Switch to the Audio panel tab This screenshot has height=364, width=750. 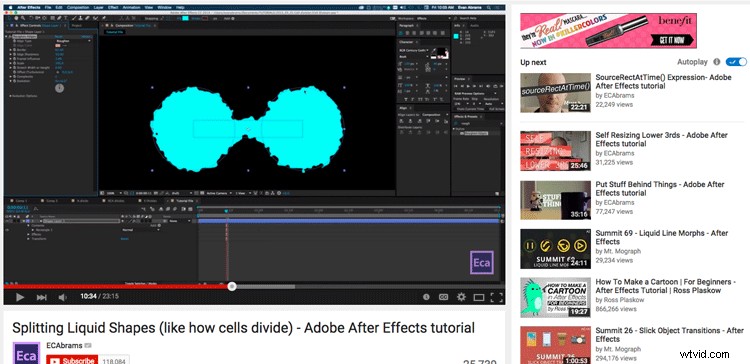coord(475,26)
